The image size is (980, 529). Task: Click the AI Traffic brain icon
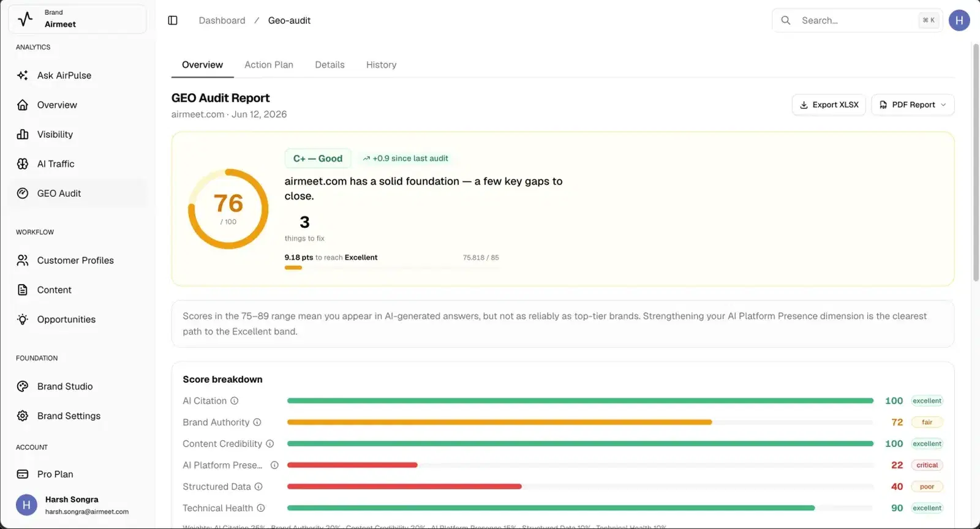(x=23, y=163)
